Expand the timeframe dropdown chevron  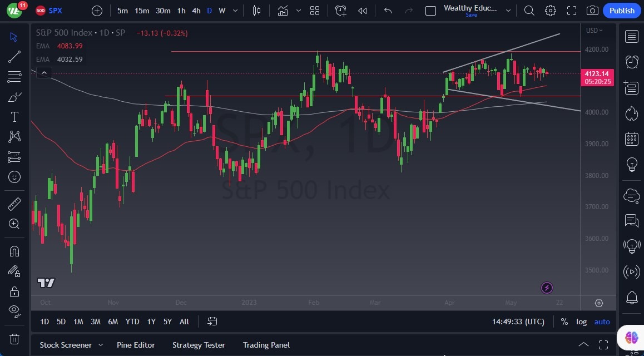tap(235, 11)
